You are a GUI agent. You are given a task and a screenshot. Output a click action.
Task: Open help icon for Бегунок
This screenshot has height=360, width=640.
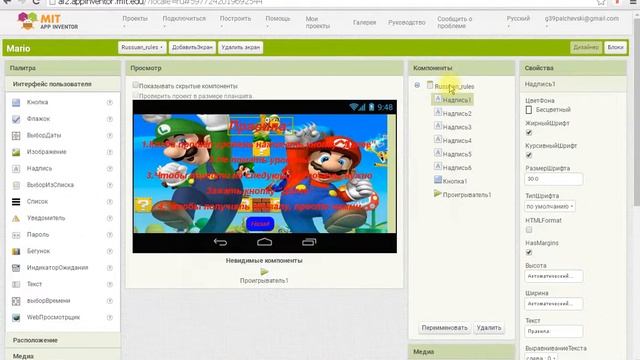pos(110,251)
